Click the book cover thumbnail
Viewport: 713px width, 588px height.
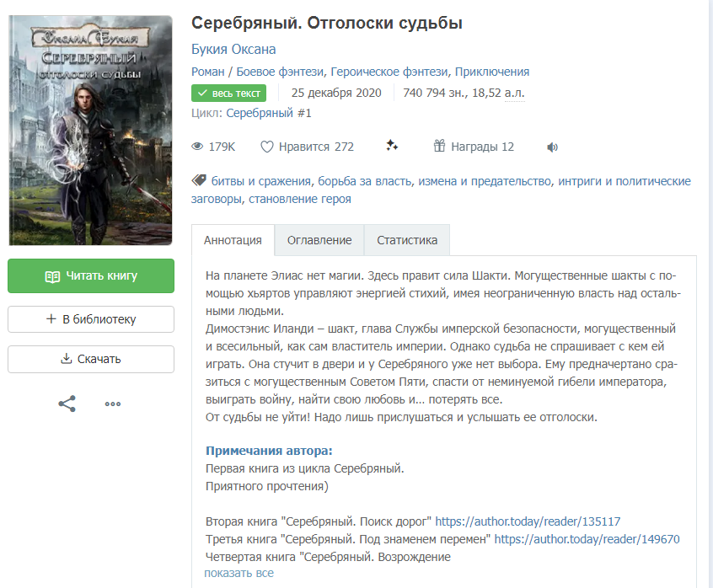pyautogui.click(x=90, y=131)
